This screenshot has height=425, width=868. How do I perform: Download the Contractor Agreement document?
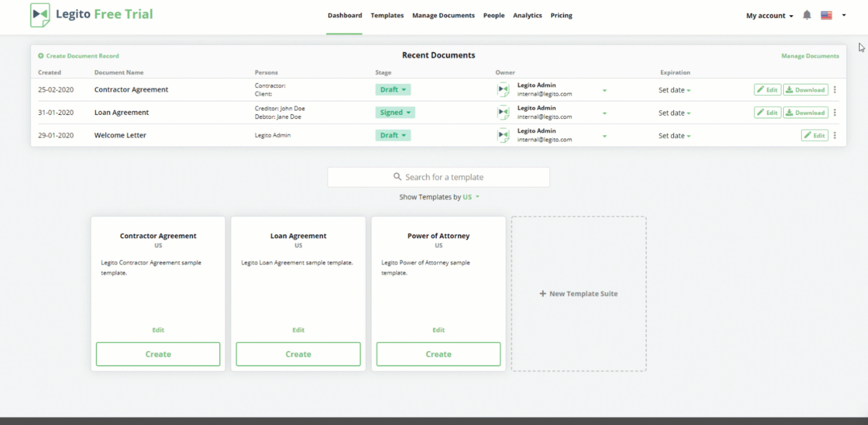click(805, 90)
